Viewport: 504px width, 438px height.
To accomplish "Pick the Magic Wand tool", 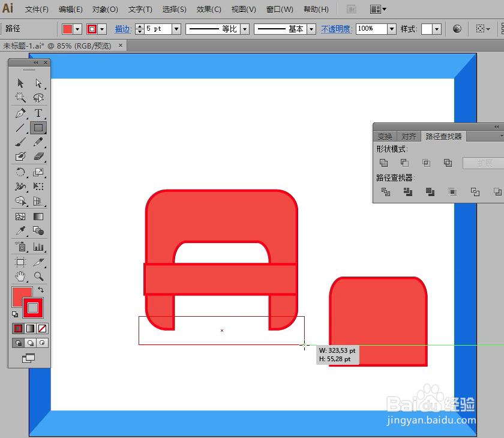I will tap(20, 98).
